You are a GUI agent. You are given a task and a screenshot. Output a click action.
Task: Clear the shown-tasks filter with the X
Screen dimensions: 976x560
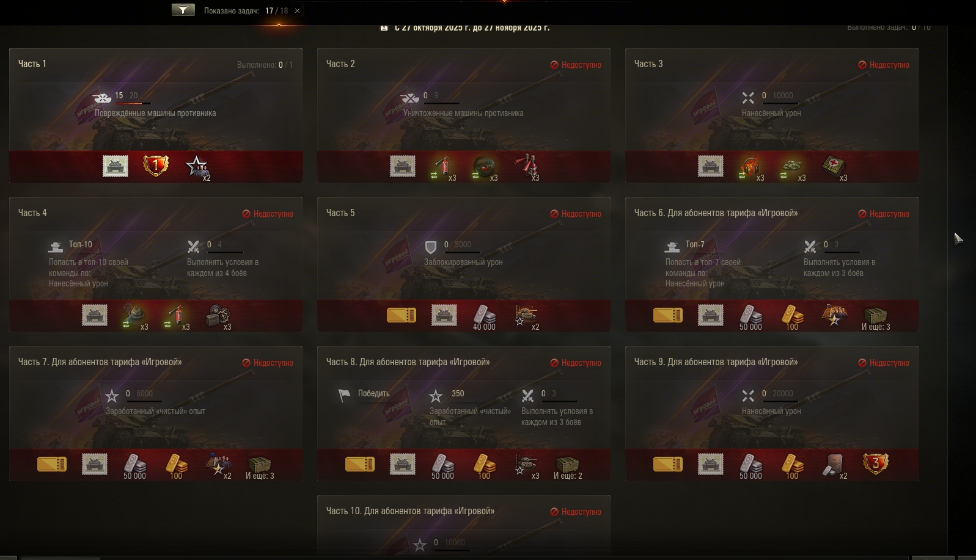pos(297,10)
